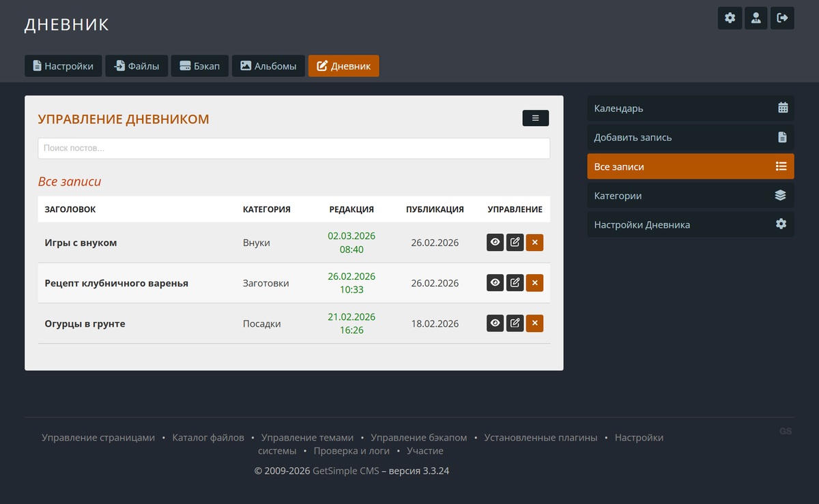
Task: Open Настройки Дневника in the sidebar
Action: 691,224
